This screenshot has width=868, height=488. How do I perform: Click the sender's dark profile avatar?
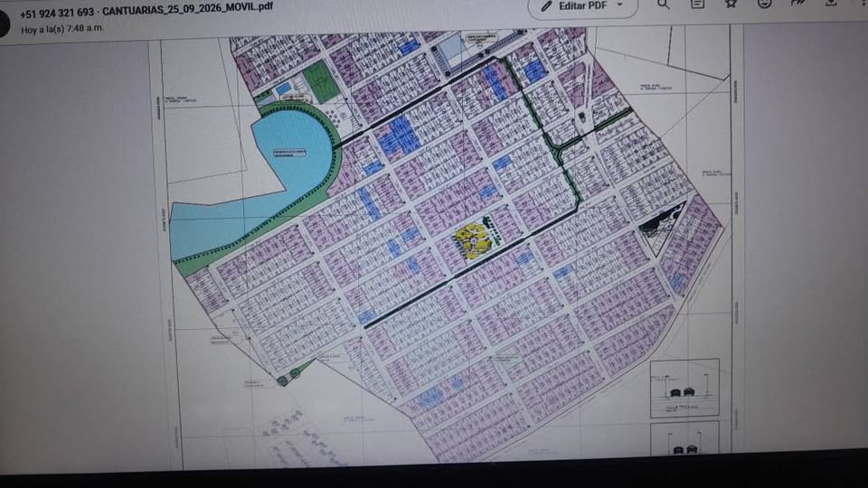[x=4, y=24]
